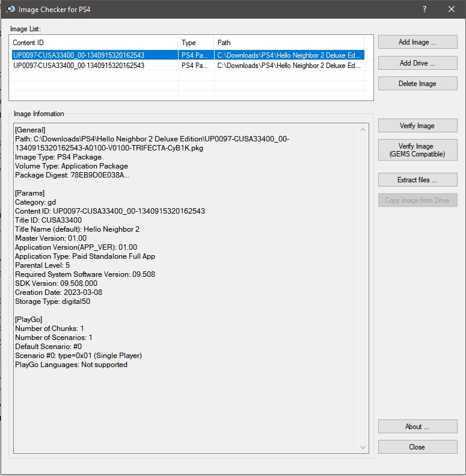This screenshot has height=476, width=466.
Task: Click the Master Version: 01.00 line
Action: point(51,238)
